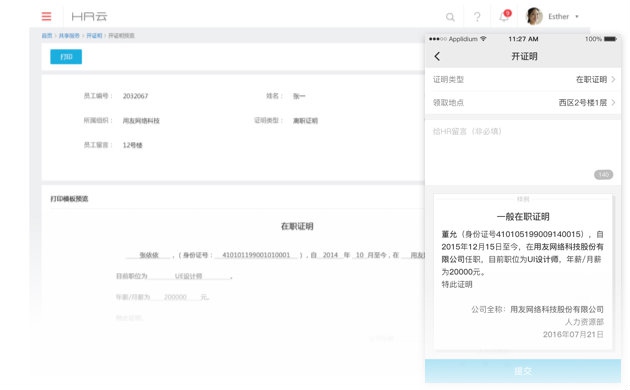The width and height of the screenshot is (630, 390).
Task: Open the 领取地点 row chevron
Action: (613, 103)
